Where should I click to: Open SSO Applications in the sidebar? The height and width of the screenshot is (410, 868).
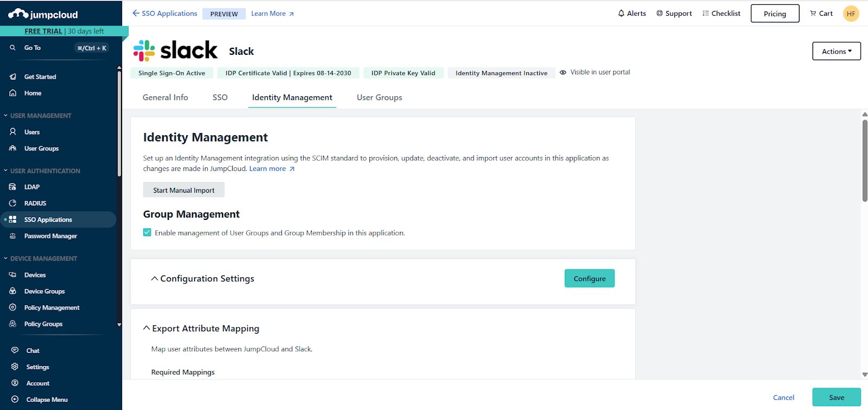pyautogui.click(x=58, y=219)
